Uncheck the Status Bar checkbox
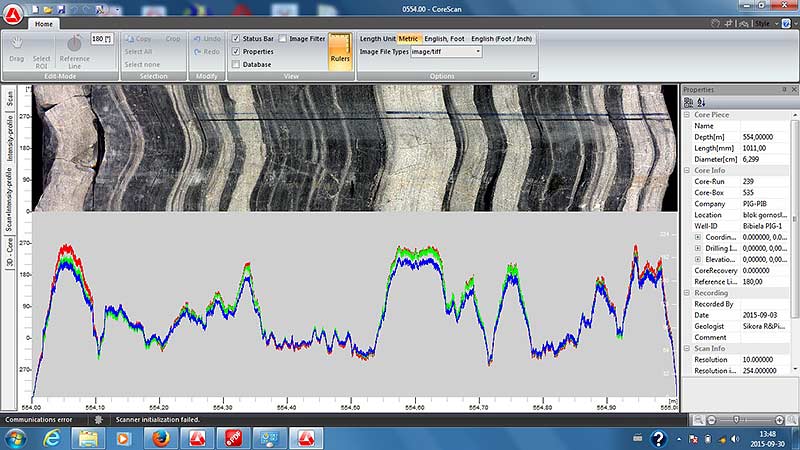The width and height of the screenshot is (800, 450). (236, 38)
